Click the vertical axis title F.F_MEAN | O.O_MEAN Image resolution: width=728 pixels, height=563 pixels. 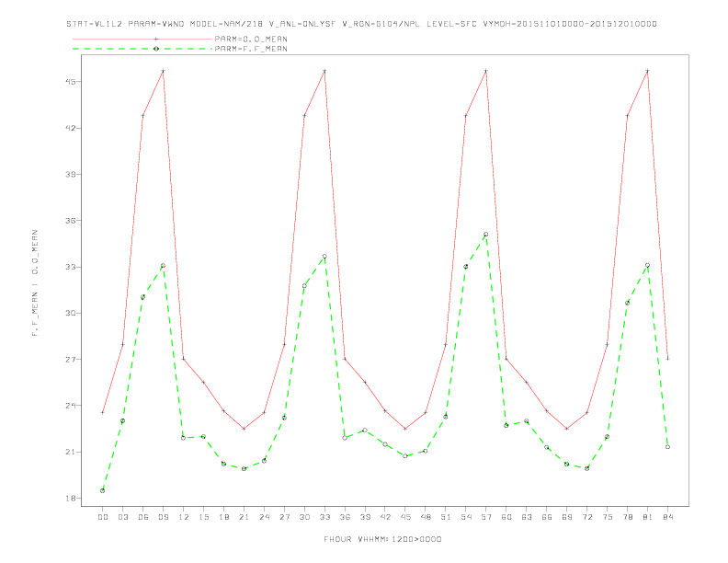[35, 283]
